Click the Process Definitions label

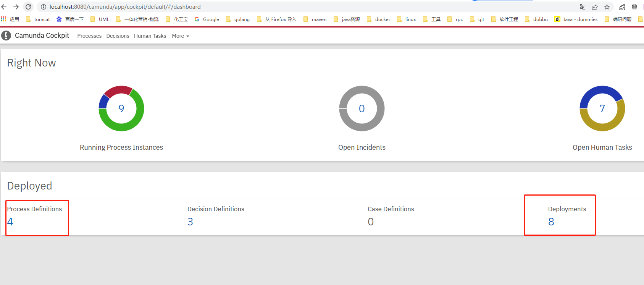pos(34,209)
